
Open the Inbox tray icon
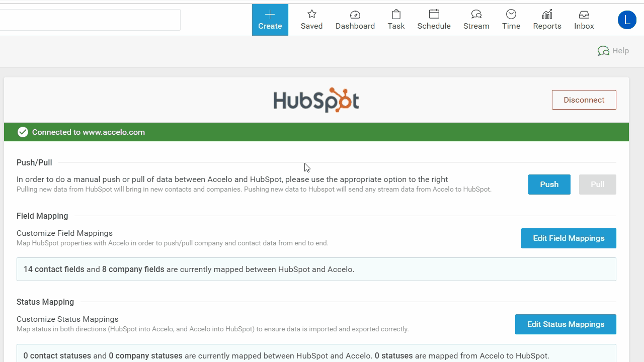(x=584, y=14)
